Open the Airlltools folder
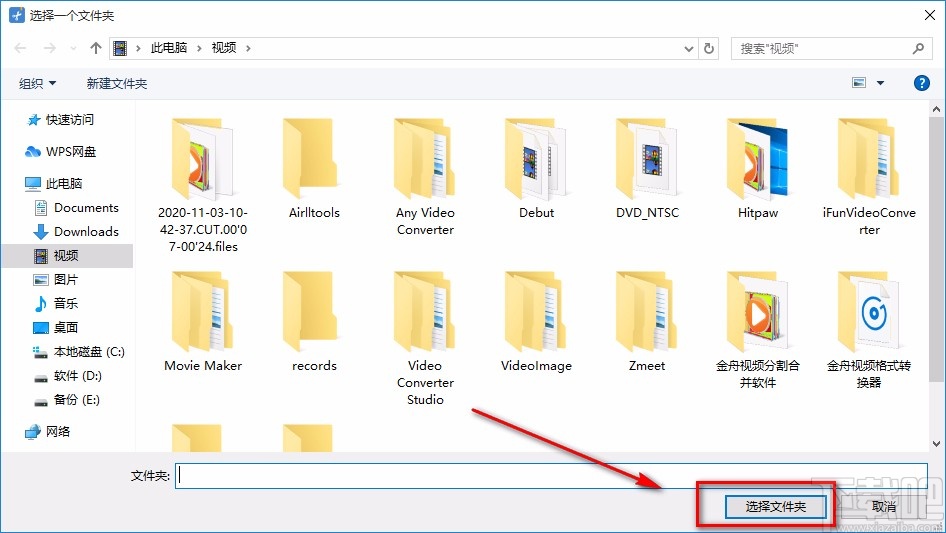The image size is (946, 533). click(x=314, y=168)
